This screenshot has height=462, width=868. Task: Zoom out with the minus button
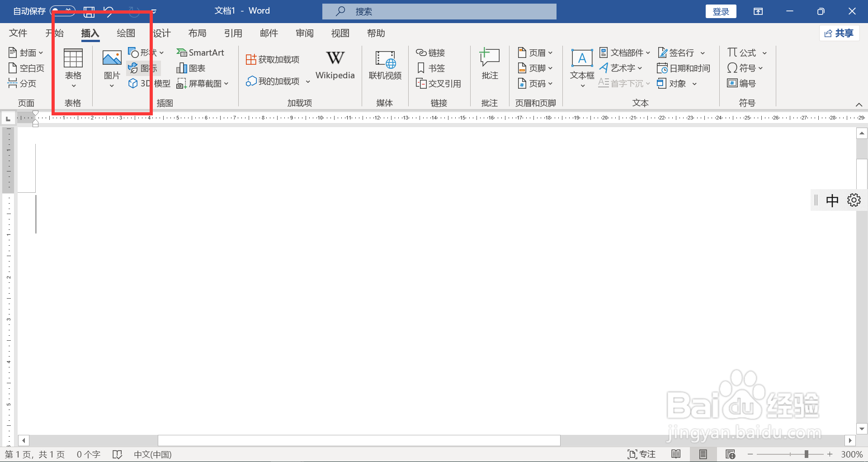750,454
